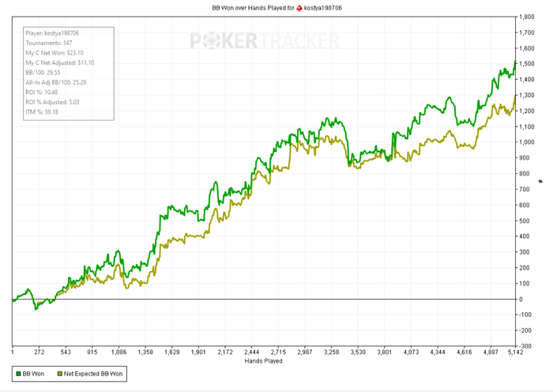Click the y-axis label 400
The image size is (553, 392).
point(525,236)
